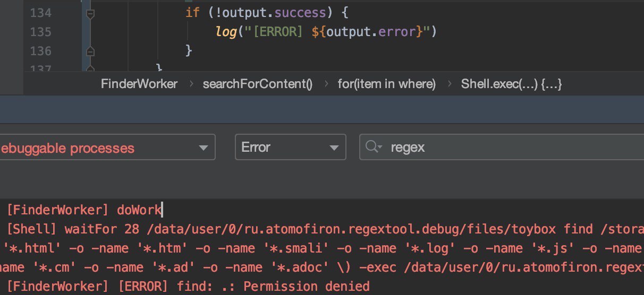Viewport: 644px width, 295px height.
Task: Click the log line starting with '*.html'
Action: tap(319, 248)
